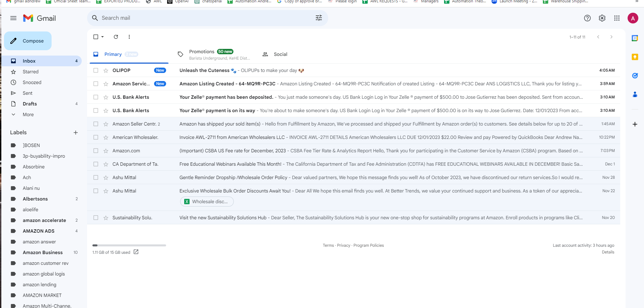Open the Drafts folder
This screenshot has width=644, height=308.
(x=42, y=104)
